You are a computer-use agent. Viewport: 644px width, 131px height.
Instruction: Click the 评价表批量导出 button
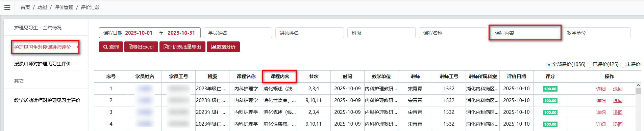(x=182, y=47)
